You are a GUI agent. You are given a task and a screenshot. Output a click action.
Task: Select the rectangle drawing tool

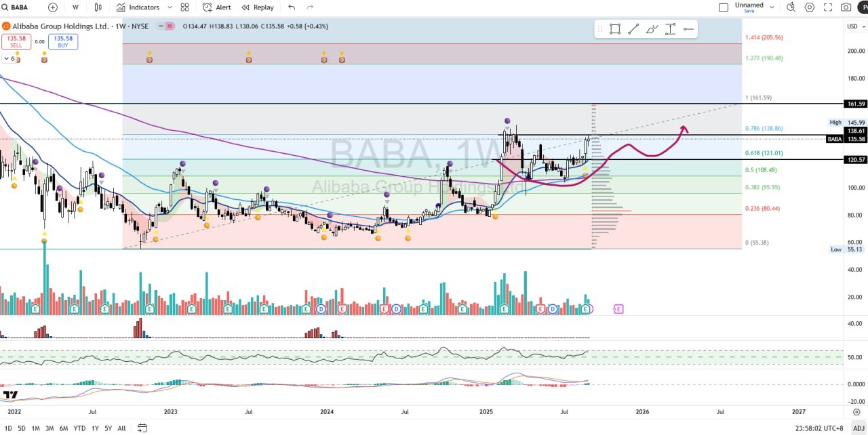[x=615, y=29]
